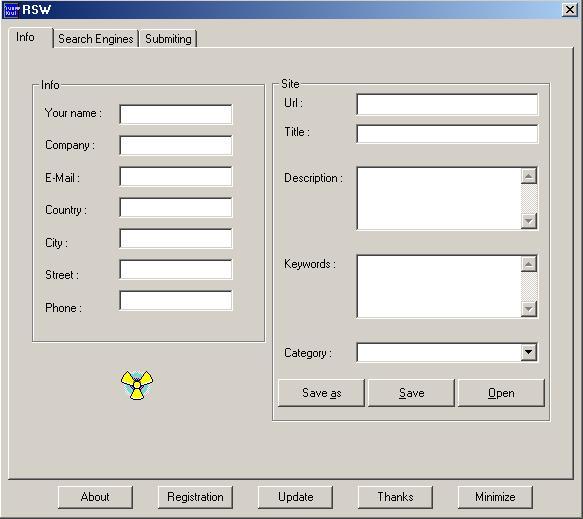This screenshot has height=519, width=583.
Task: Focus the Your name input field
Action: click(176, 114)
